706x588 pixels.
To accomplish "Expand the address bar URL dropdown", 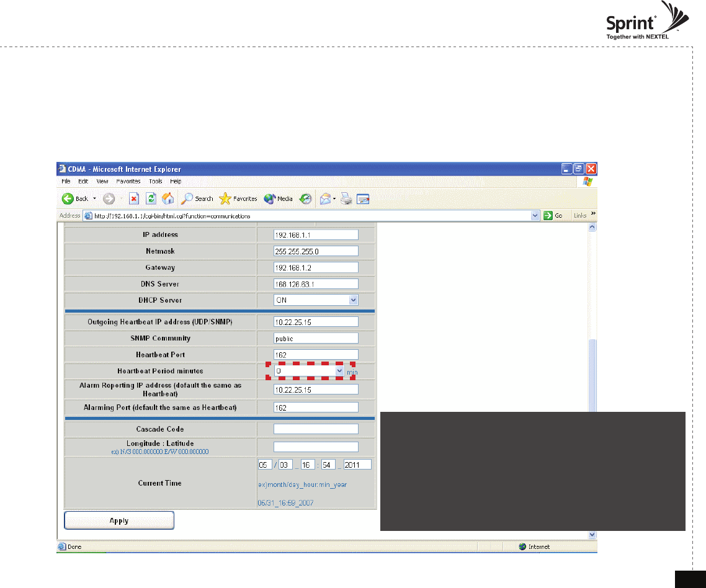I will 535,215.
